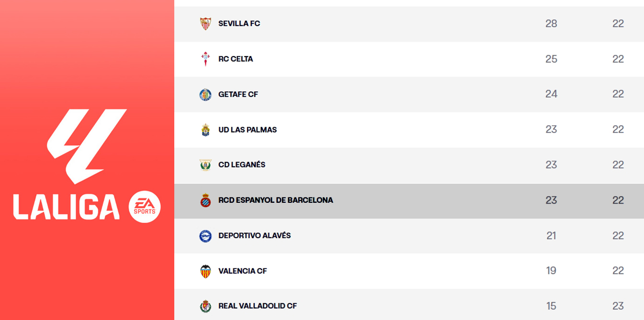
Task: Click the Sevilla FC crest icon
Action: coord(205,23)
